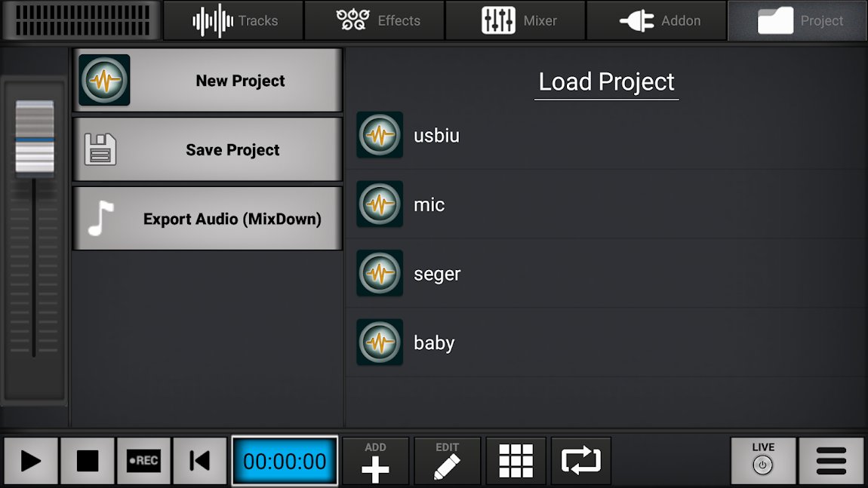The height and width of the screenshot is (488, 868).
Task: Open the Addon plug menu
Action: pyautogui.click(x=656, y=20)
